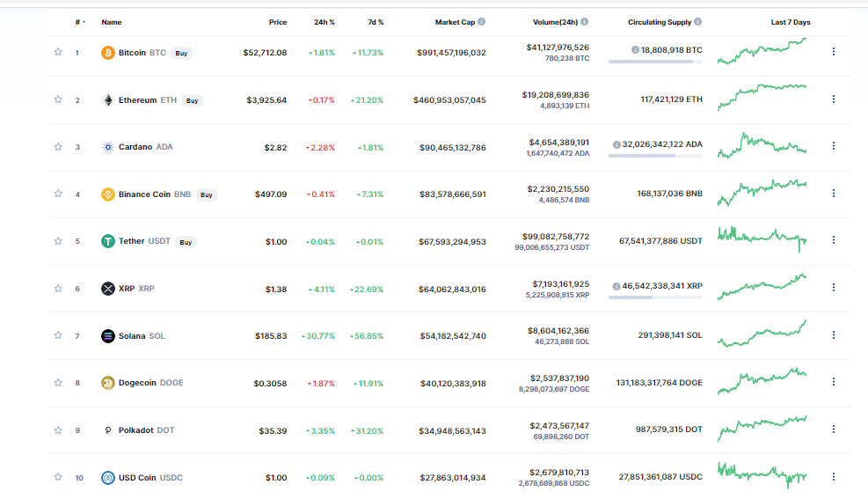868x499 pixels.
Task: Click info icon beside XRP circulating supply
Action: 616,286
